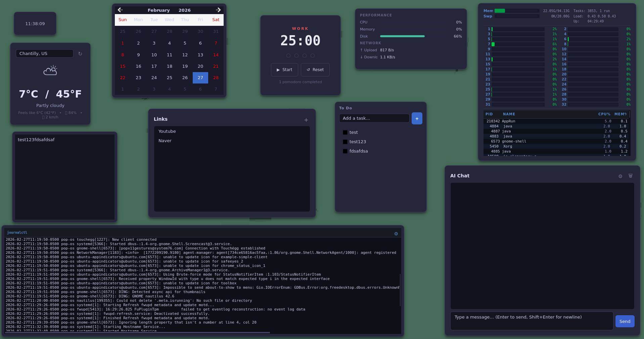Click the first pomodoro progress dot
The width and height of the screenshot is (644, 339).
[288, 56]
